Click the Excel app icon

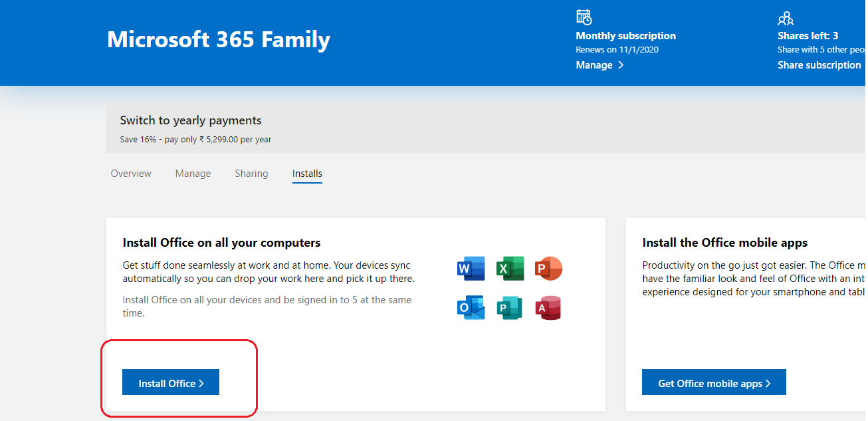coord(510,269)
